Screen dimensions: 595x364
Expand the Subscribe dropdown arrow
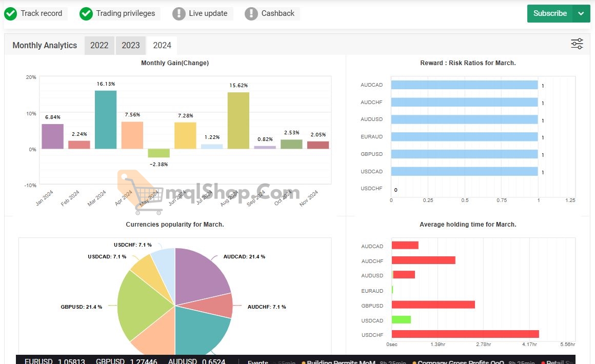pos(581,14)
